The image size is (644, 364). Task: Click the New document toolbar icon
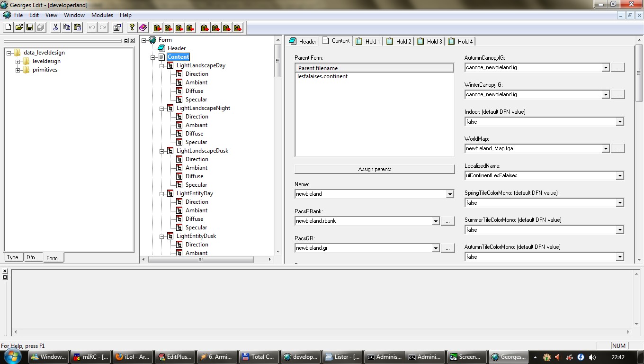pos(8,27)
